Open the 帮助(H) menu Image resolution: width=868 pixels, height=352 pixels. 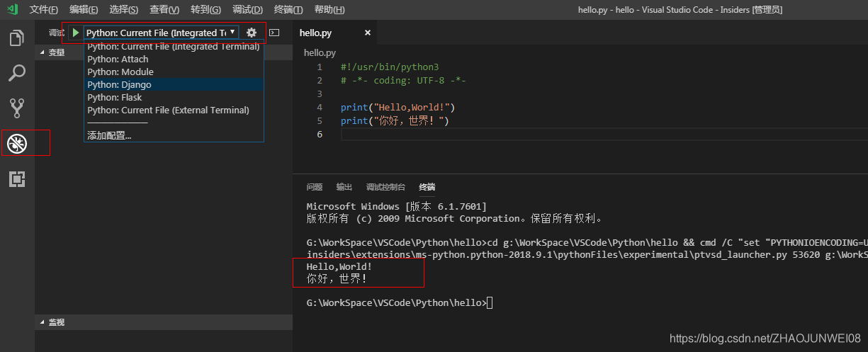(329, 10)
